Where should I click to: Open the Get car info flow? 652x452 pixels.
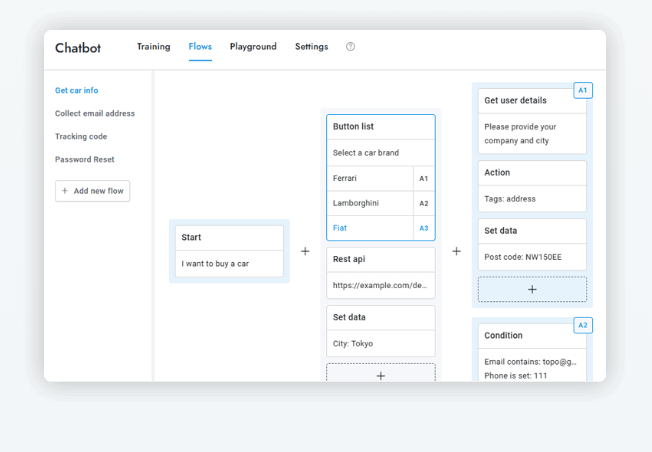[x=77, y=91]
